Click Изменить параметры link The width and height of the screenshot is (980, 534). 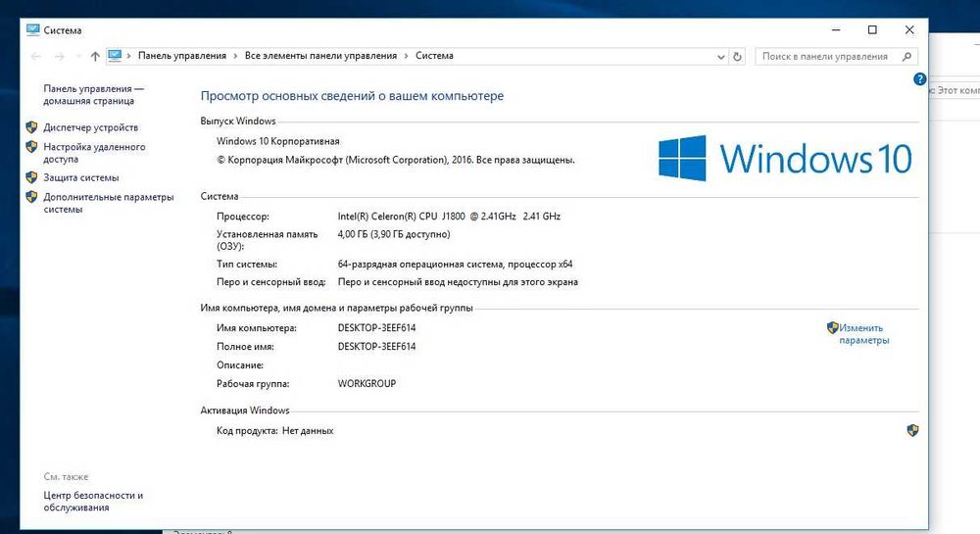[863, 334]
